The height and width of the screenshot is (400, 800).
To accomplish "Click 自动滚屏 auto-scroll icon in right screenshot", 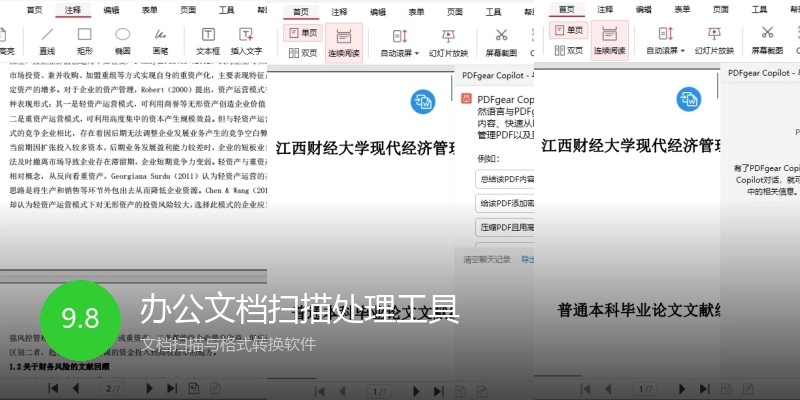I will click(x=665, y=34).
